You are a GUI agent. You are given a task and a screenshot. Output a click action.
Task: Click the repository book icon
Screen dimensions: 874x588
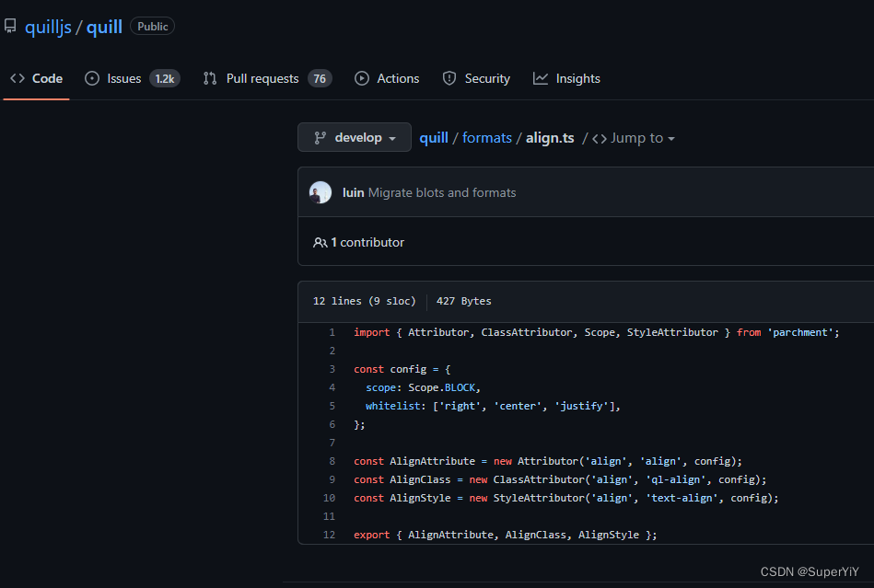10,26
